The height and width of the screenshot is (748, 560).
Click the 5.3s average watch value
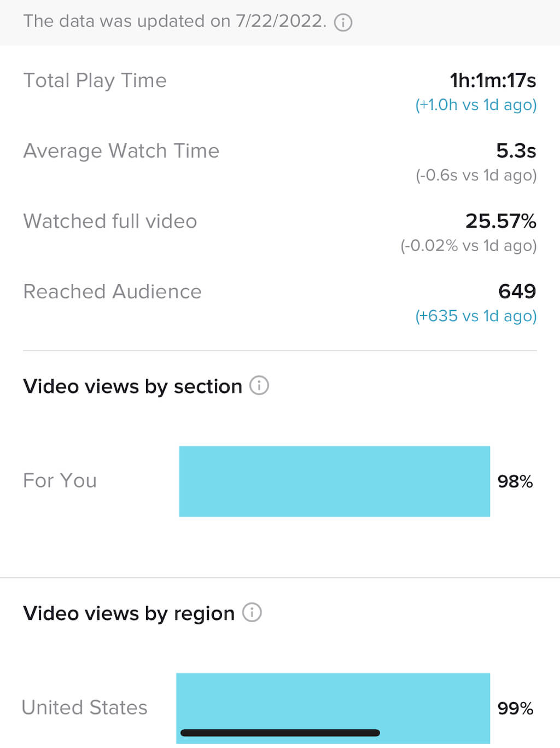516,150
